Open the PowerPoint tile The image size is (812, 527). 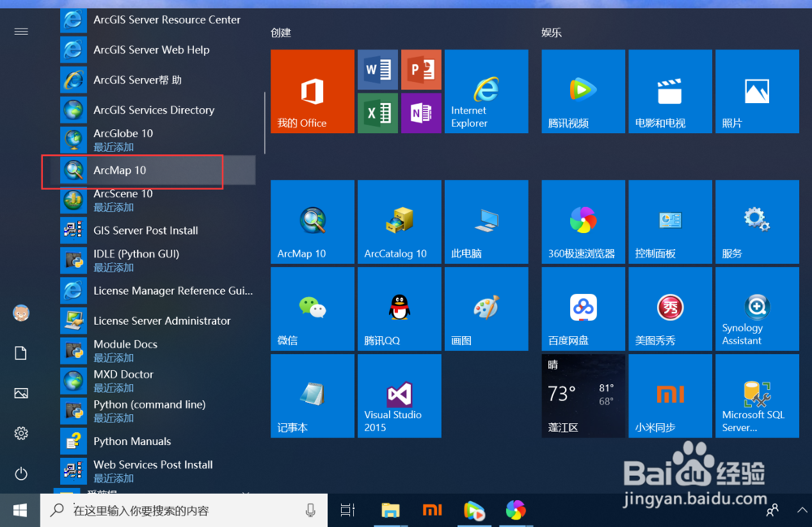421,70
